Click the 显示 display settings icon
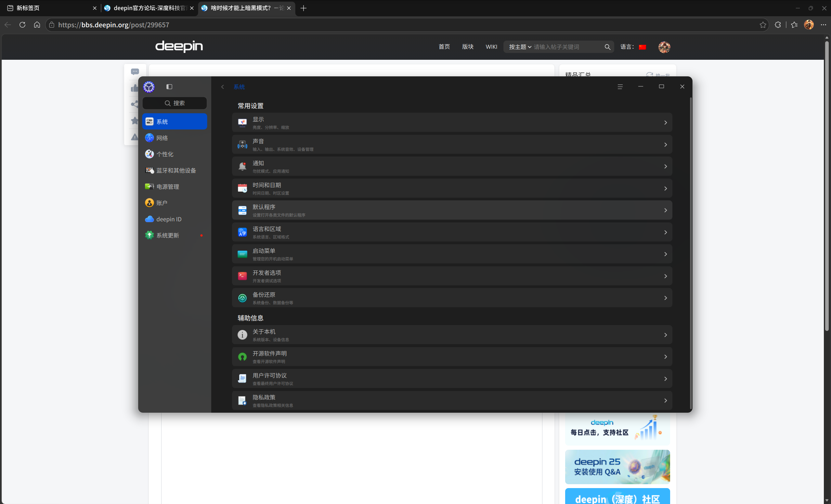The image size is (831, 504). point(242,123)
